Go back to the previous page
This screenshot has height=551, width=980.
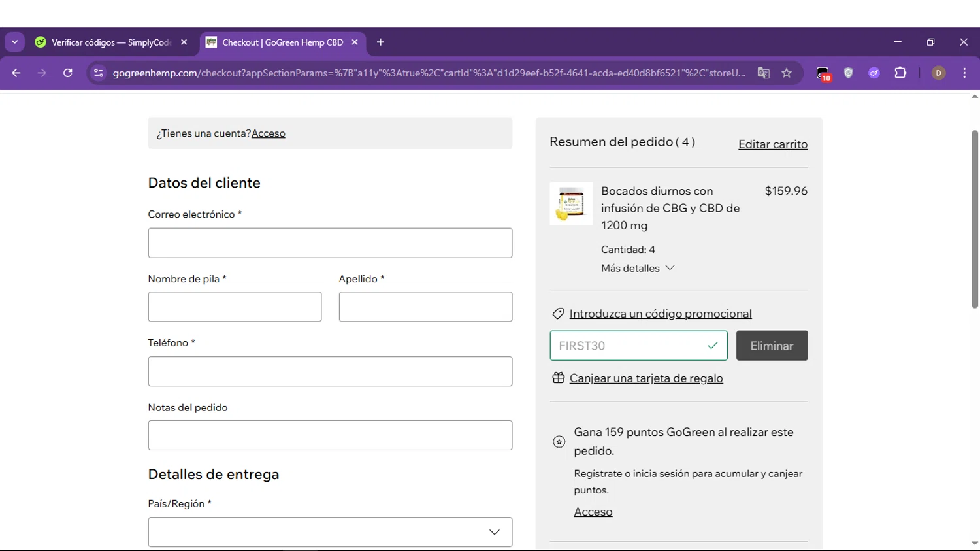(x=16, y=73)
